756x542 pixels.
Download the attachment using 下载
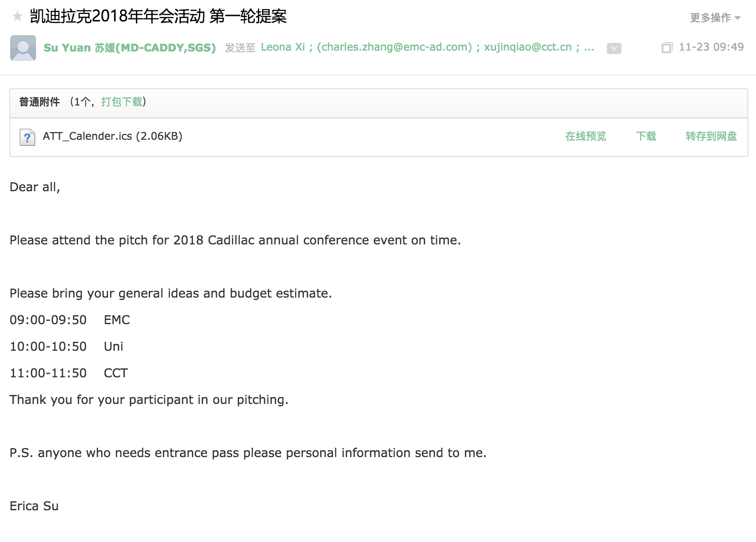pos(646,136)
